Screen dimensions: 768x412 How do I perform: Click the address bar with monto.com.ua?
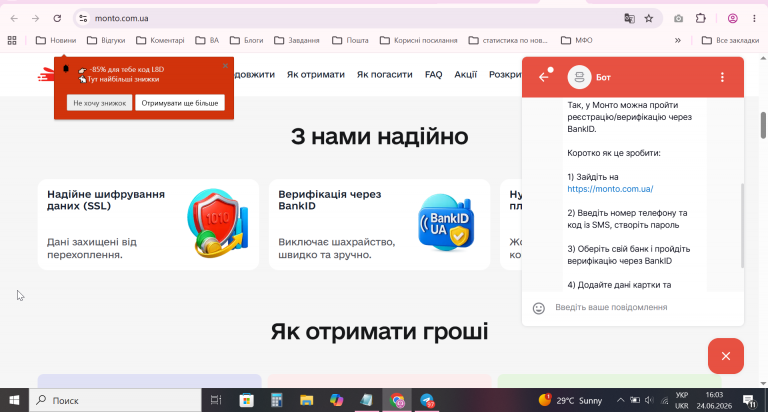coord(353,19)
